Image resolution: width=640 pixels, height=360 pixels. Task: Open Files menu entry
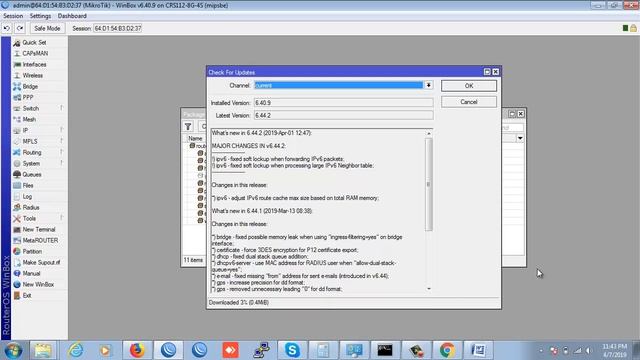(28, 186)
